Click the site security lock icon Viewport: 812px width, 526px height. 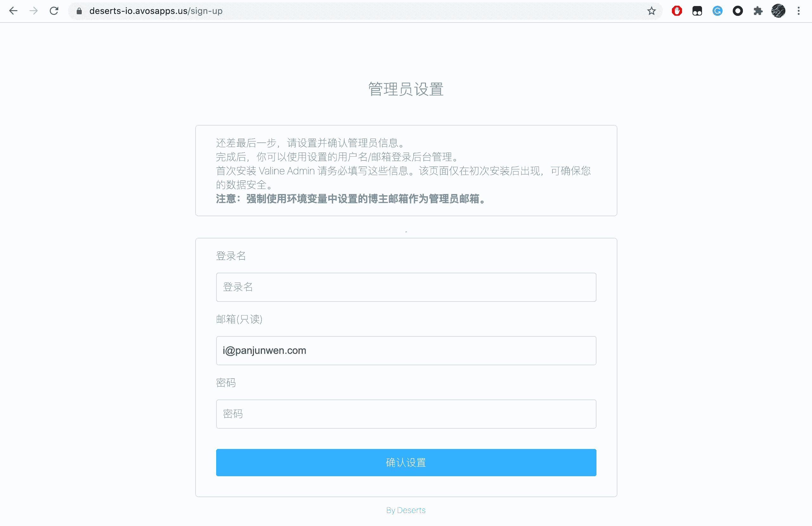[79, 10]
